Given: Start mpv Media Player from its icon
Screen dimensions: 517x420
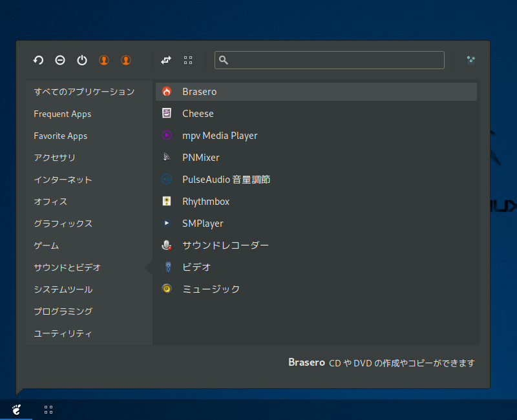Looking at the screenshot, I should click(167, 135).
